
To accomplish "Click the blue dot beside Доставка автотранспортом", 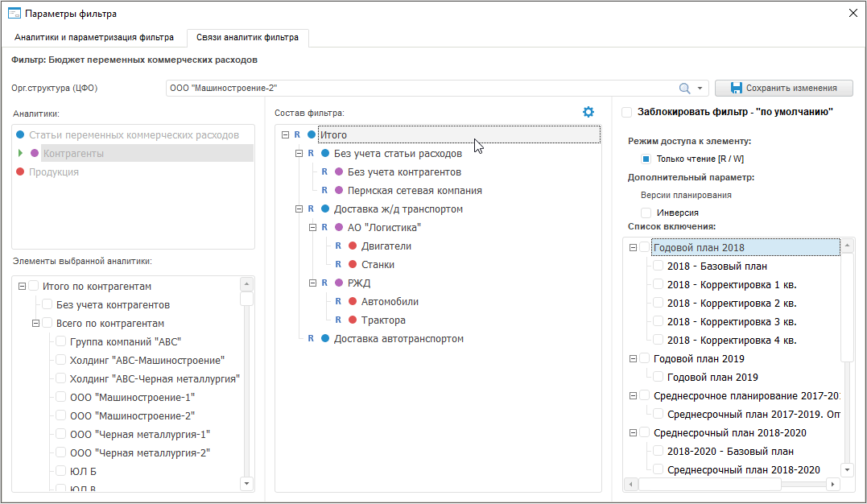I will (x=325, y=339).
